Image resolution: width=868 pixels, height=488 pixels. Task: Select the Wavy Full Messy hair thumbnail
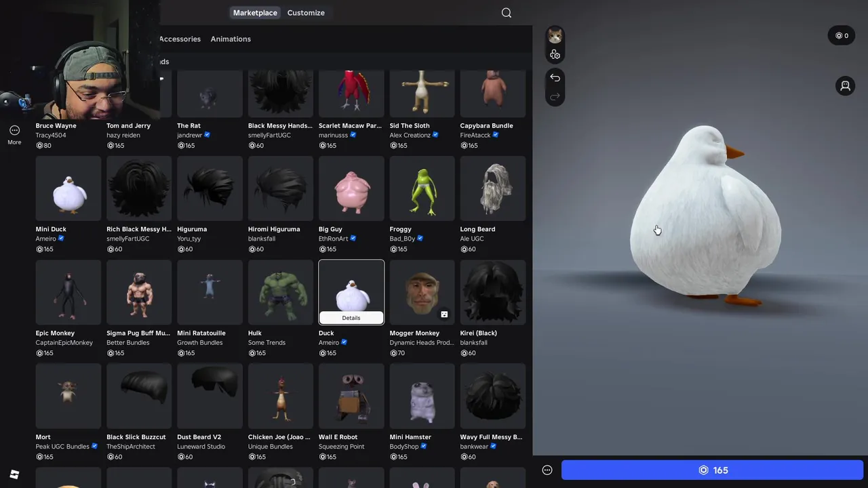[x=493, y=396]
